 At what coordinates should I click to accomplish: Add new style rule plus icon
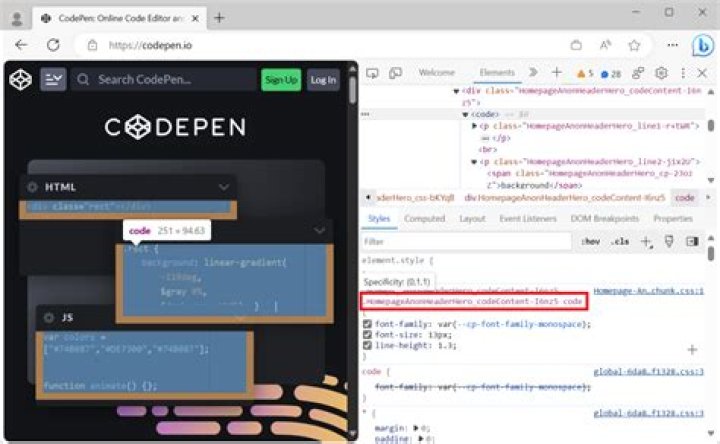(646, 242)
